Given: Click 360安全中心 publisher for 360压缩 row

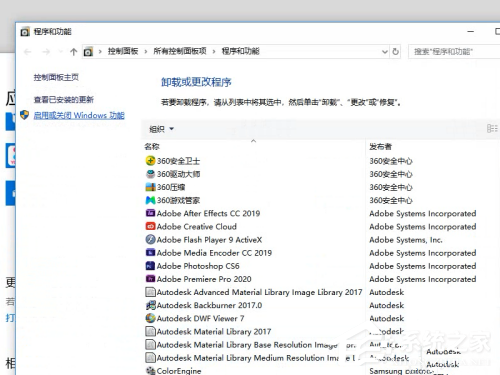Looking at the screenshot, I should [x=391, y=187].
